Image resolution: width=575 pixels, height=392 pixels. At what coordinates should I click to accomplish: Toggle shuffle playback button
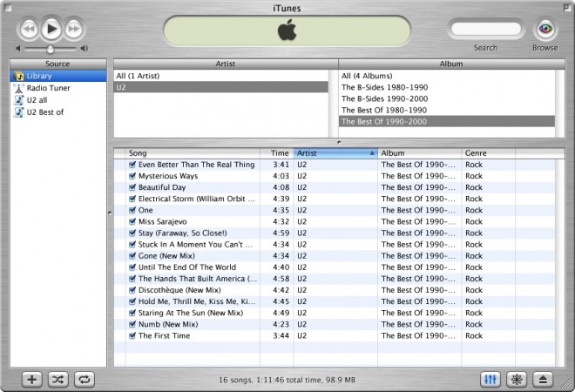(x=58, y=379)
